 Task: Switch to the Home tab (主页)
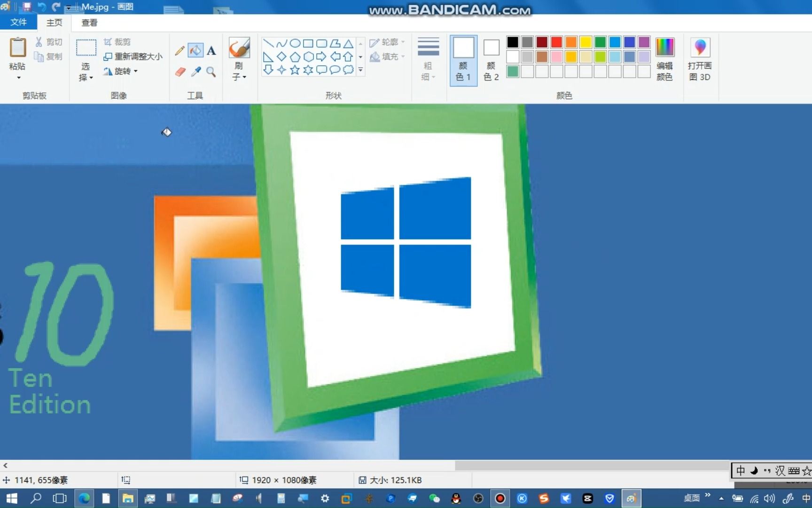tap(54, 22)
